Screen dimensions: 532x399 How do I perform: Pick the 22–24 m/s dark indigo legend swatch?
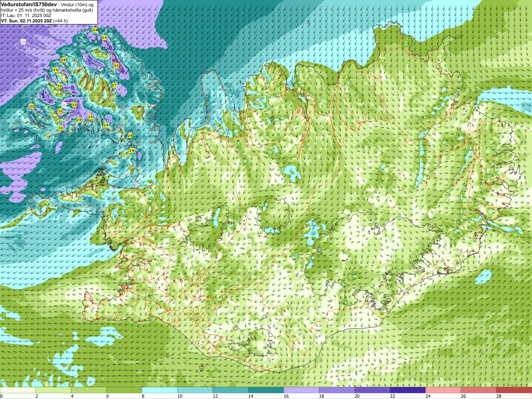pos(408,390)
